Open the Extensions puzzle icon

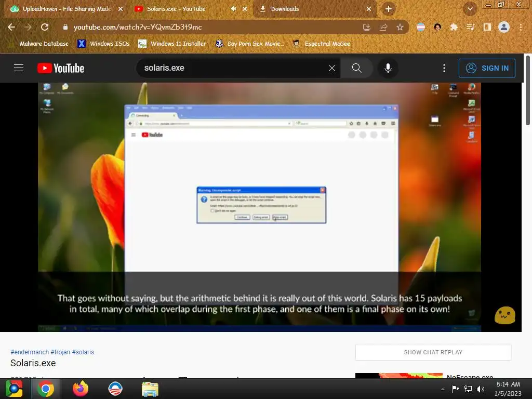coord(454,27)
